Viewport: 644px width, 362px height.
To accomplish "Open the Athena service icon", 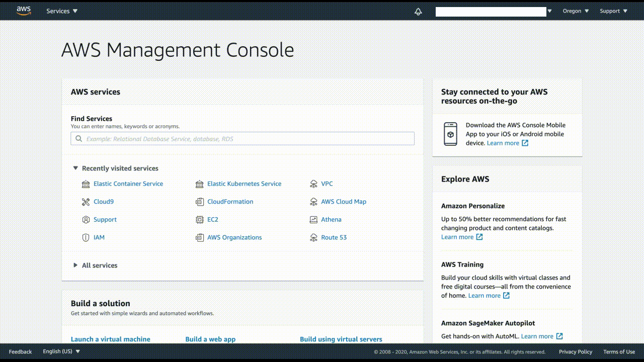I will coord(313,220).
